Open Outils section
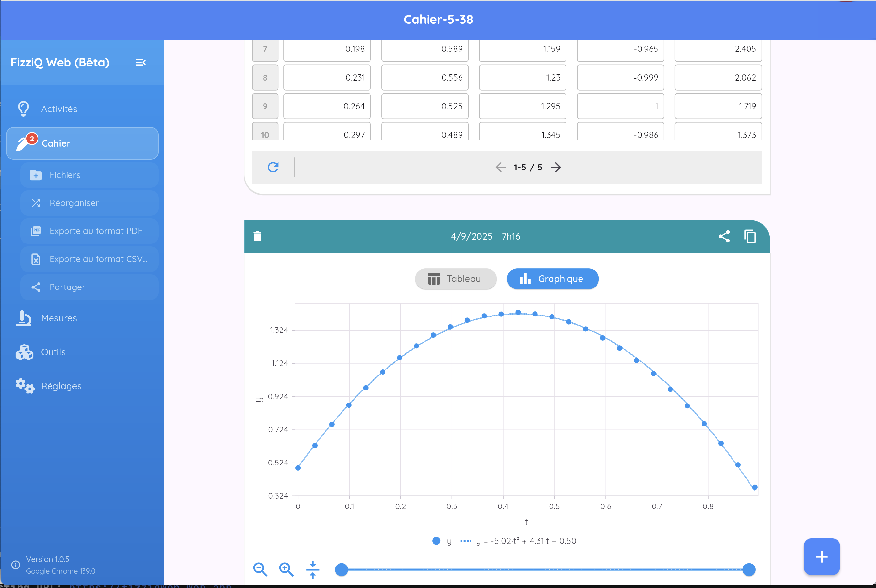Screen dimensions: 876x588 point(82,352)
